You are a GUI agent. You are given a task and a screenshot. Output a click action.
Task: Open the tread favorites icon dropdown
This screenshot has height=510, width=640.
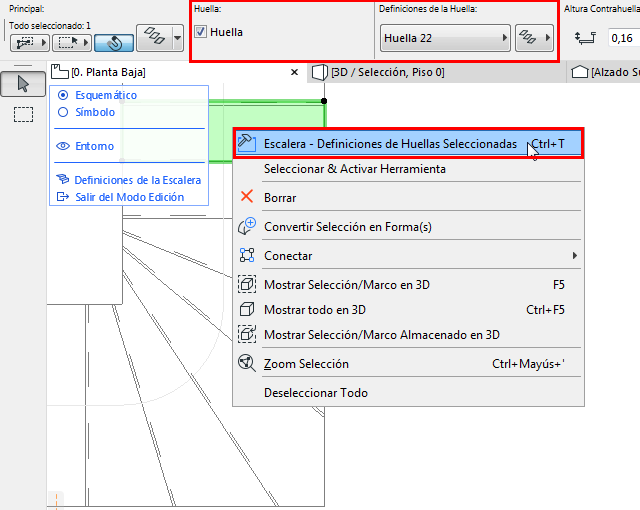pos(534,38)
